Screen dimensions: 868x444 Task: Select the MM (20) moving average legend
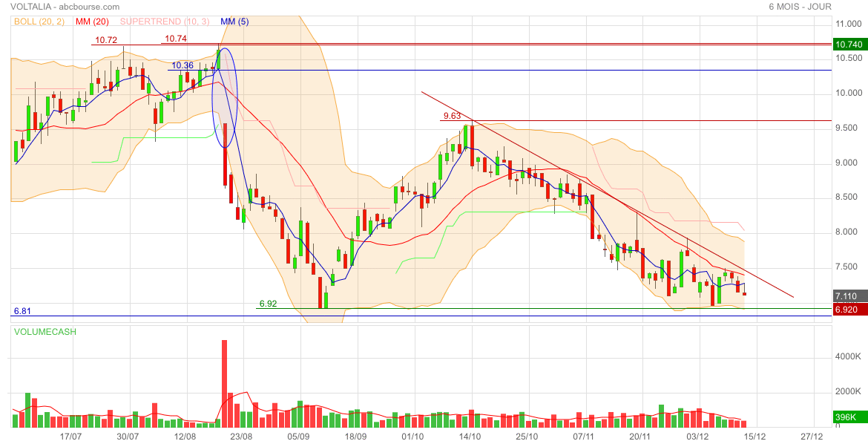click(x=92, y=22)
